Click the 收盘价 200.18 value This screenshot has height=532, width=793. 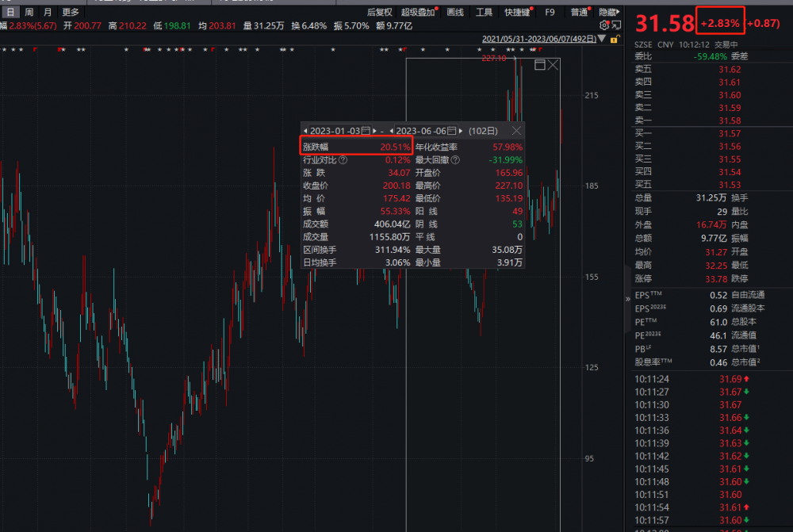tap(396, 186)
